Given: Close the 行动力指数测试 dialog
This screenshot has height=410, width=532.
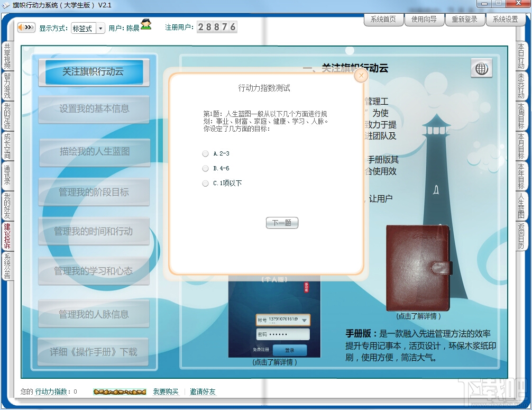Looking at the screenshot, I should 361,75.
